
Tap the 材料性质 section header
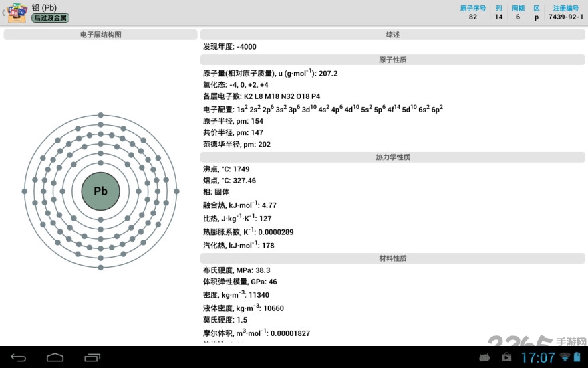(x=393, y=258)
